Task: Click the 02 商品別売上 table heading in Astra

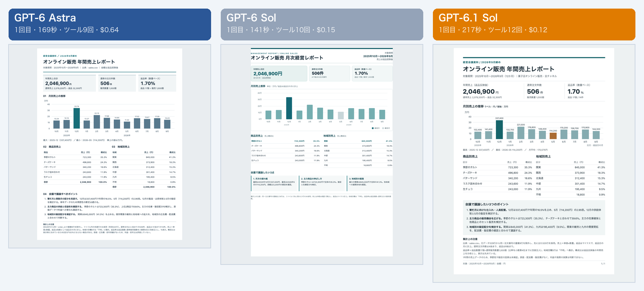Action: (52, 147)
